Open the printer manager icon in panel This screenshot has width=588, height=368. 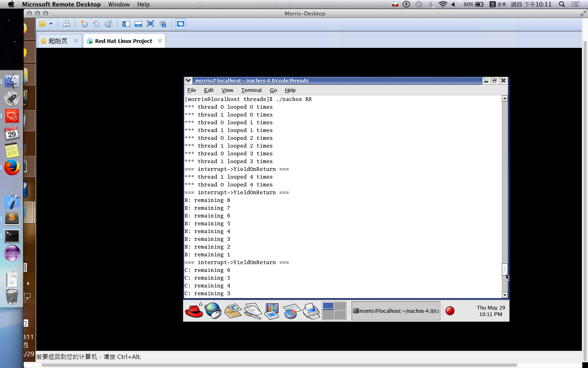[312, 311]
